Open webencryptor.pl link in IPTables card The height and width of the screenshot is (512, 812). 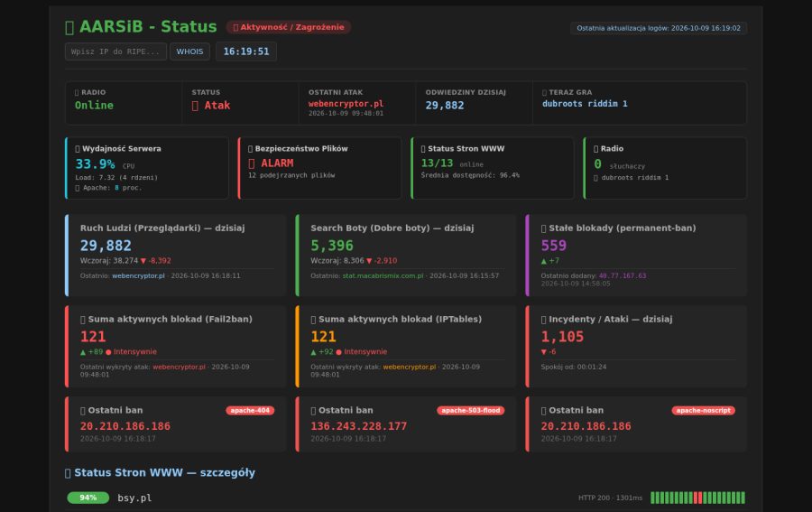409,367
